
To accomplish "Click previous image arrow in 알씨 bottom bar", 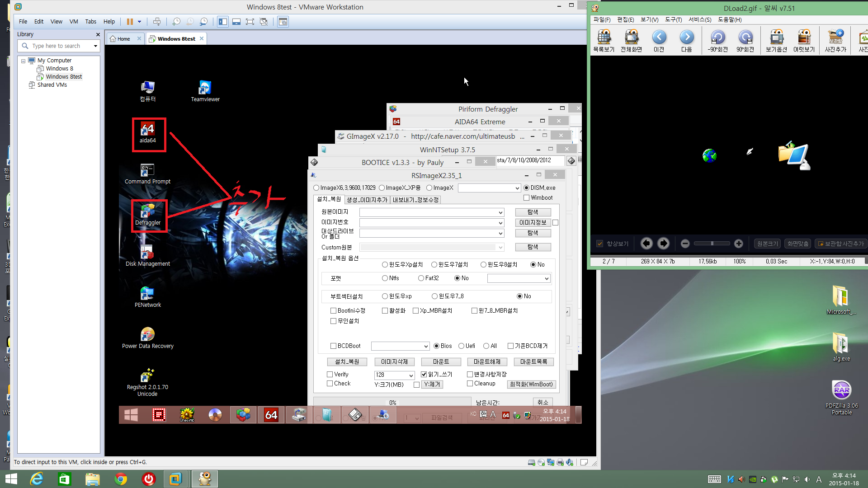I will [646, 244].
